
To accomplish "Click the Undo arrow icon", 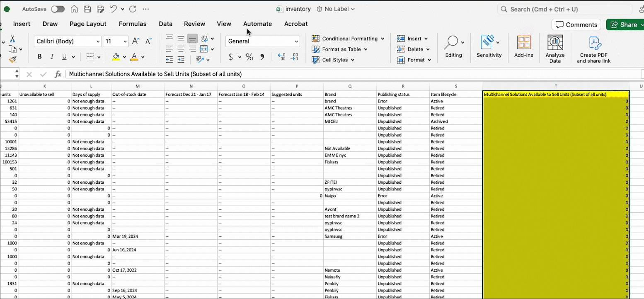I will 114,9.
